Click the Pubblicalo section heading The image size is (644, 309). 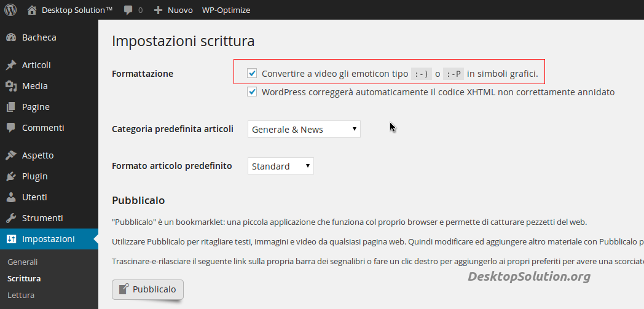coord(138,201)
